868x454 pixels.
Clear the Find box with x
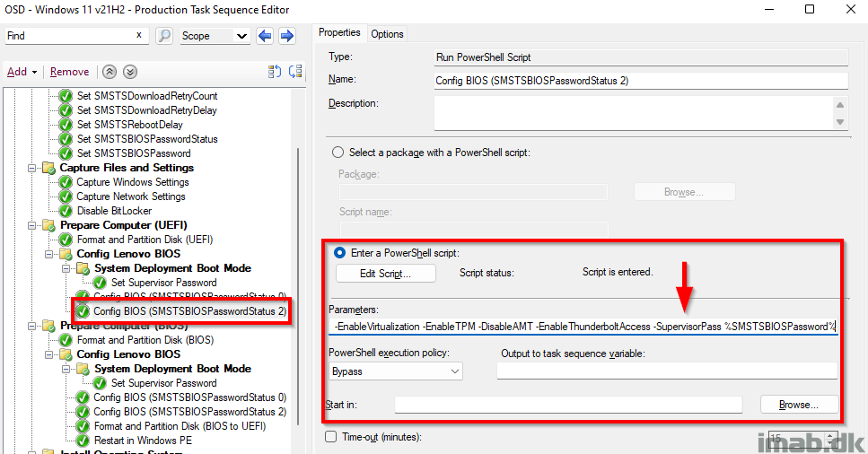point(139,35)
